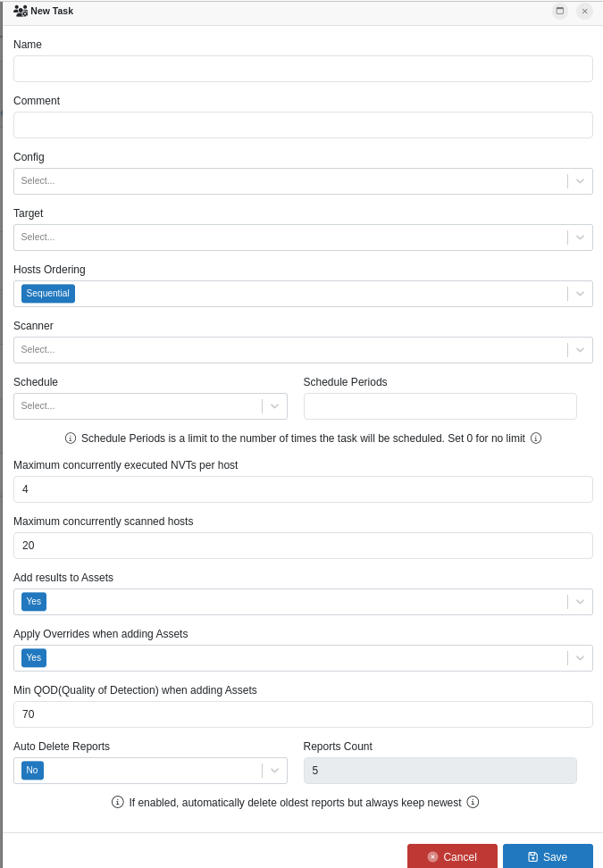
Task: Click the Save button
Action: [548, 856]
